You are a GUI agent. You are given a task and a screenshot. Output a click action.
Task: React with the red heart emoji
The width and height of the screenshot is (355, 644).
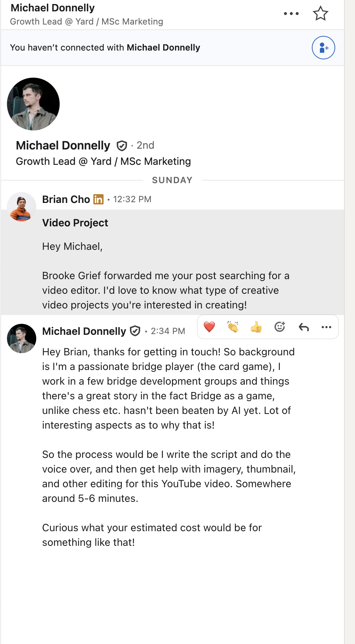pos(209,327)
